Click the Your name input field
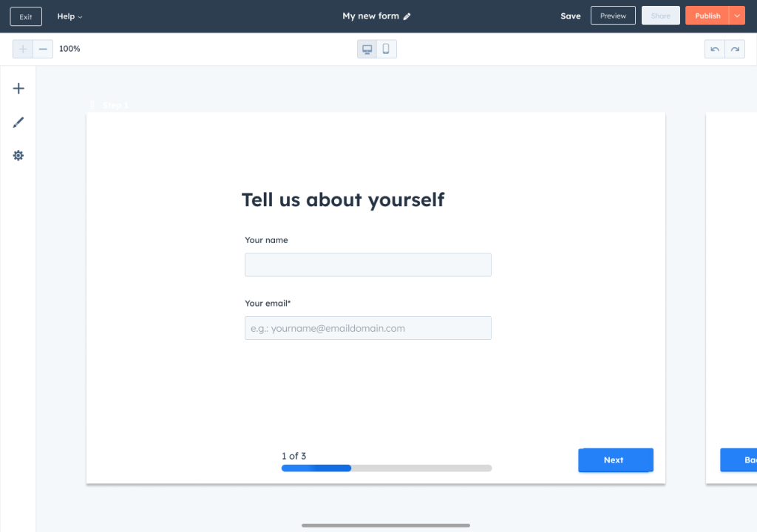This screenshot has height=532, width=757. point(367,265)
